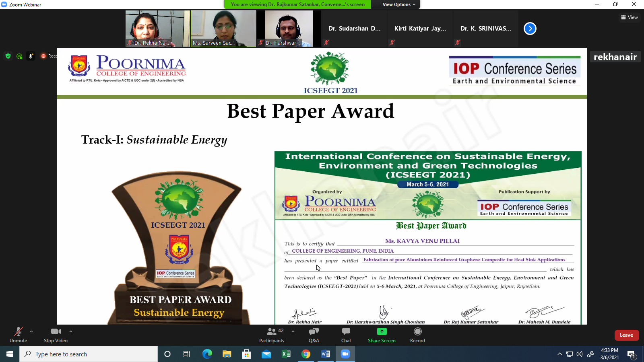The width and height of the screenshot is (644, 362).
Task: Expand audio options arrow next to Unmute
Action: tap(31, 331)
